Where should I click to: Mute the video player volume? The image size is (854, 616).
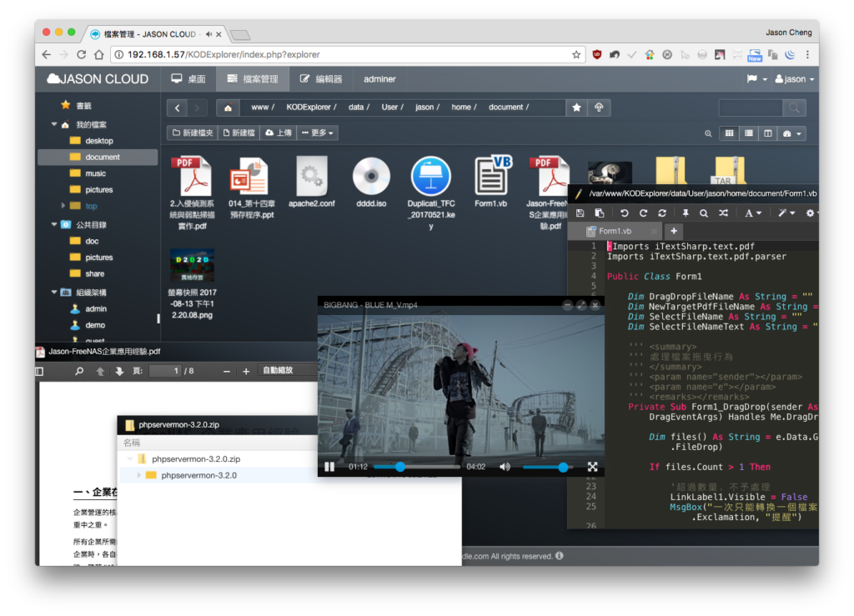pos(505,467)
